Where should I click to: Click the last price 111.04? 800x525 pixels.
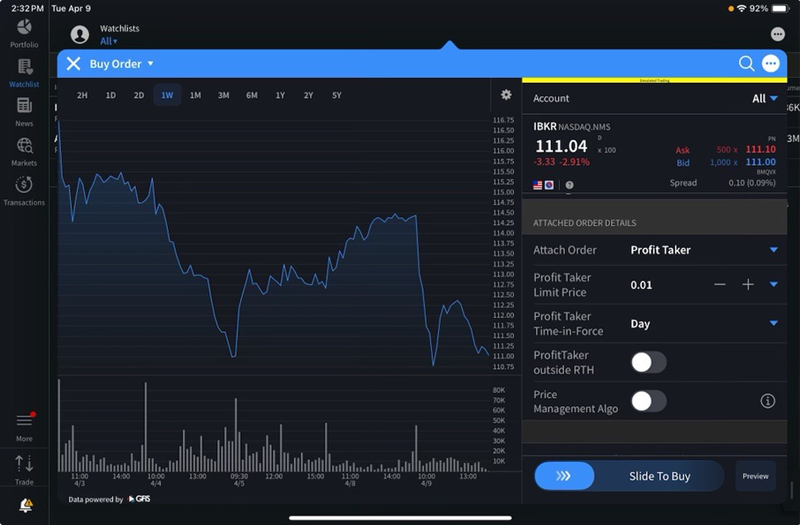[x=561, y=146]
